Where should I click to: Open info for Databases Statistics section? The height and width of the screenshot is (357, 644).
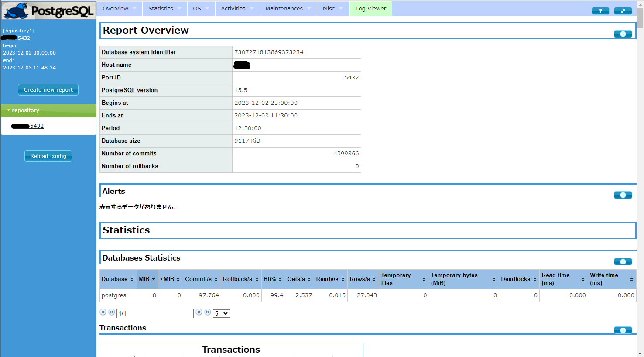pos(623,262)
